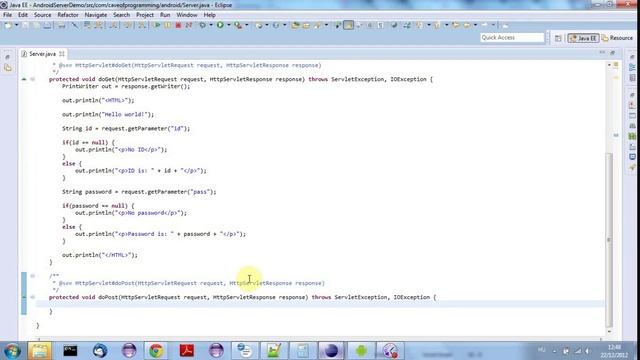Open the Next Annotation dropdown arrow
The width and height of the screenshot is (640, 360).
point(429,25)
